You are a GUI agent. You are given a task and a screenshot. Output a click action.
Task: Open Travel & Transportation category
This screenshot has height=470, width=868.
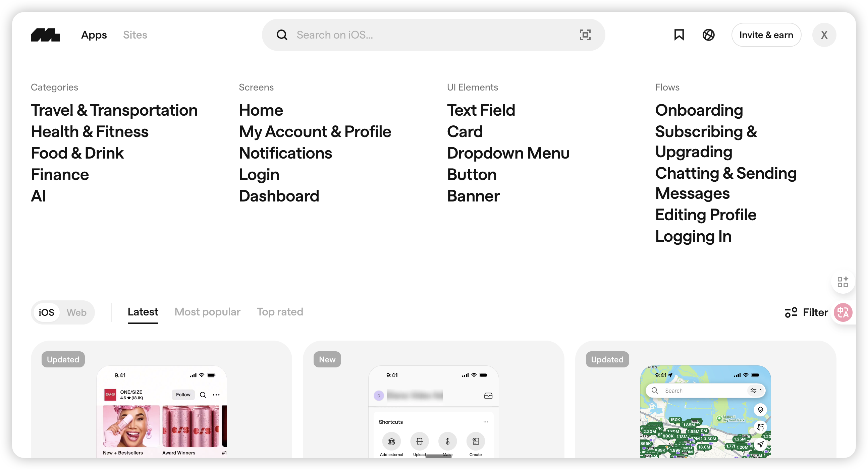click(x=114, y=110)
